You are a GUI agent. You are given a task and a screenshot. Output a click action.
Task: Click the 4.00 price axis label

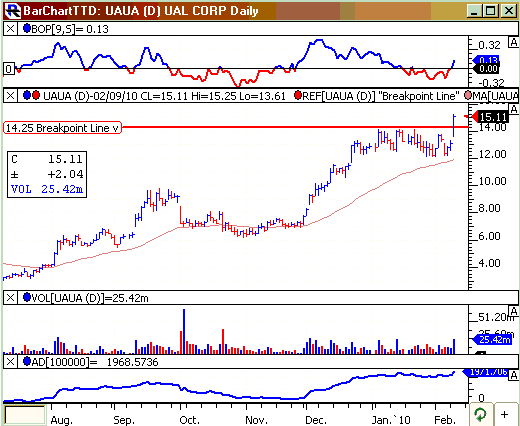pos(489,263)
